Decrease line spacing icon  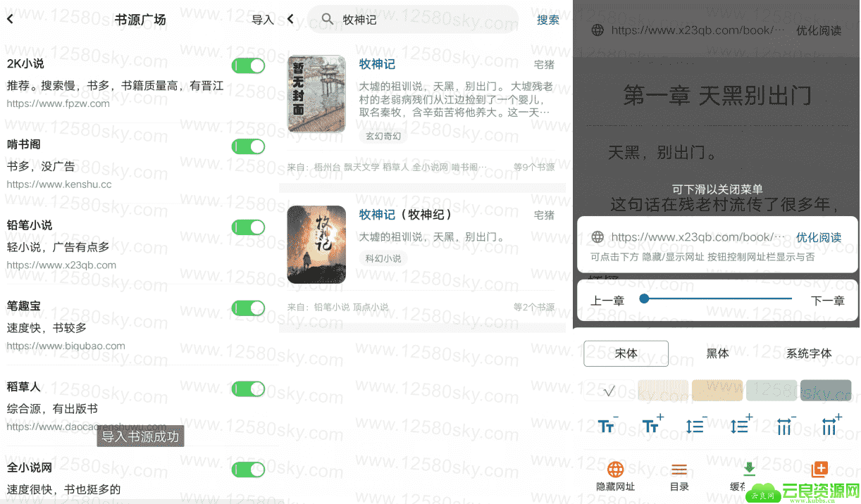point(696,424)
